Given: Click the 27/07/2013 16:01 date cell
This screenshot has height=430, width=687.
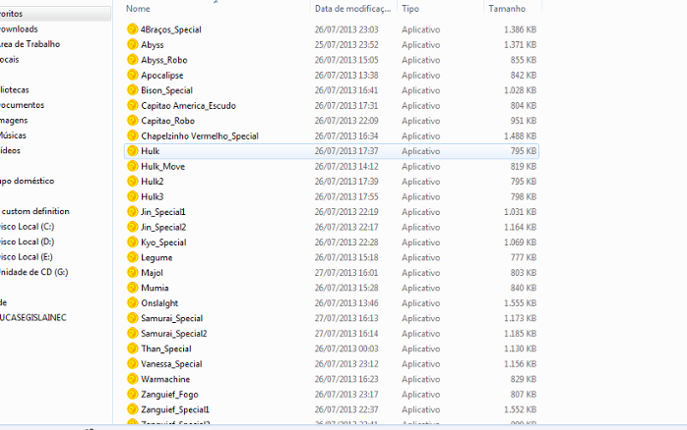Looking at the screenshot, I should [346, 273].
